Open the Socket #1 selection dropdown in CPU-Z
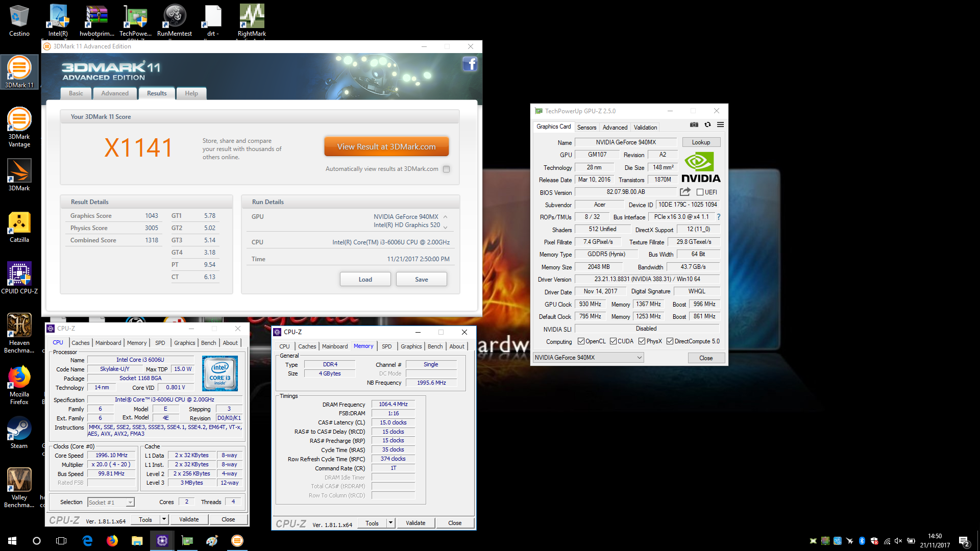 (x=111, y=503)
